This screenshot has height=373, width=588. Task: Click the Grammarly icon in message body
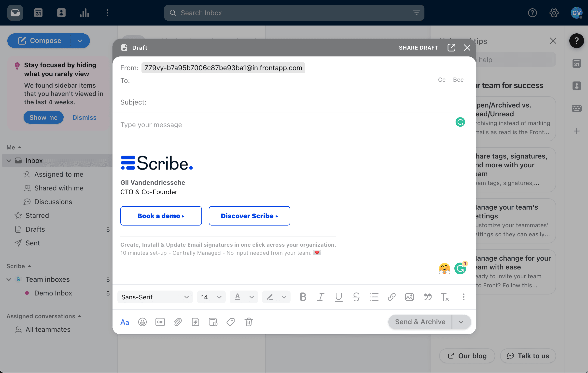click(460, 122)
